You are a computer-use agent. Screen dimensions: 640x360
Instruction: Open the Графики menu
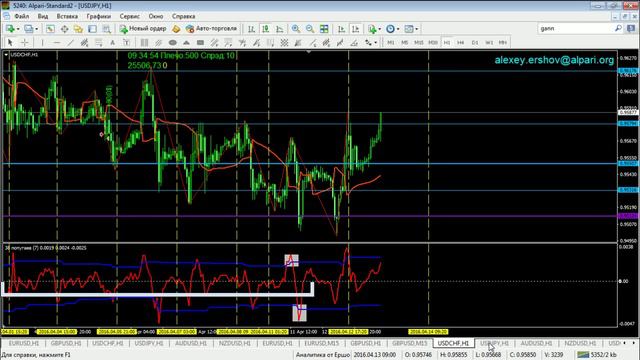pyautogui.click(x=99, y=16)
